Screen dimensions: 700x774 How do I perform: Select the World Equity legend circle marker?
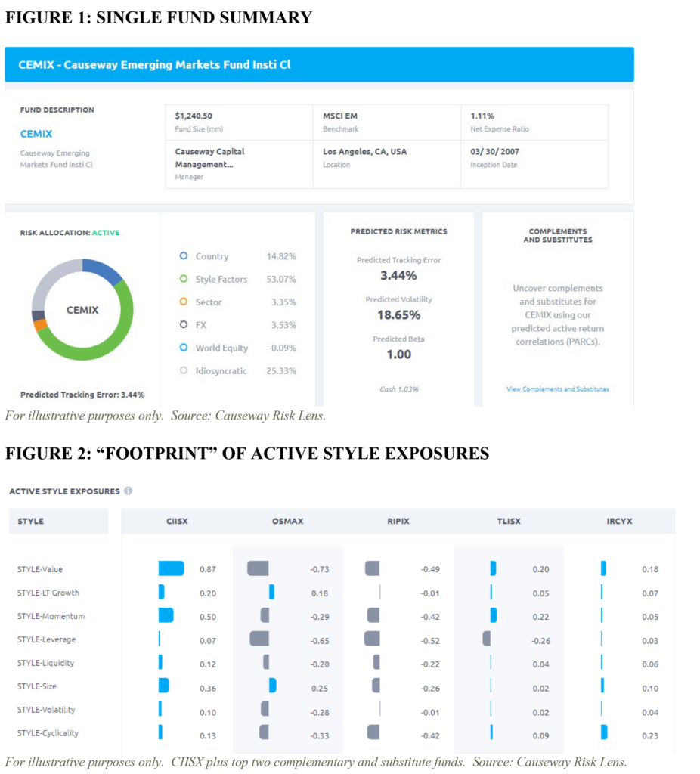coord(184,348)
